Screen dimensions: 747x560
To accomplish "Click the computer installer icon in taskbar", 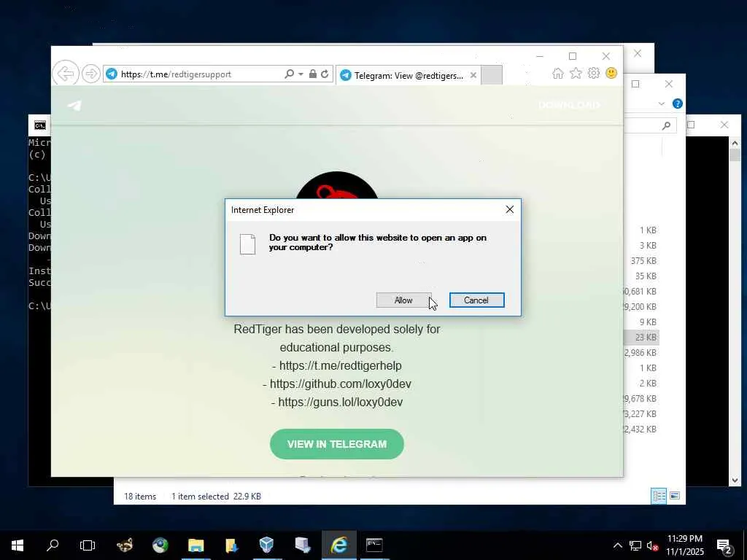I will pyautogui.click(x=303, y=545).
